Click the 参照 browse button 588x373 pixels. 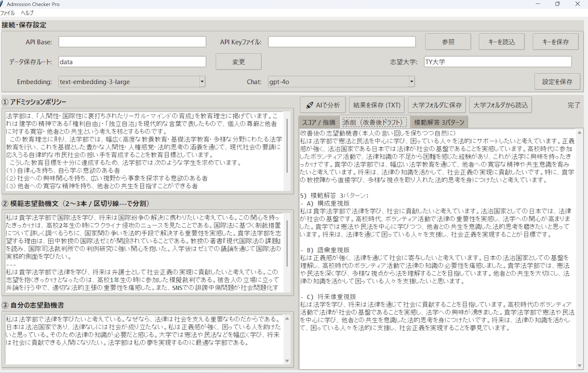pos(448,42)
